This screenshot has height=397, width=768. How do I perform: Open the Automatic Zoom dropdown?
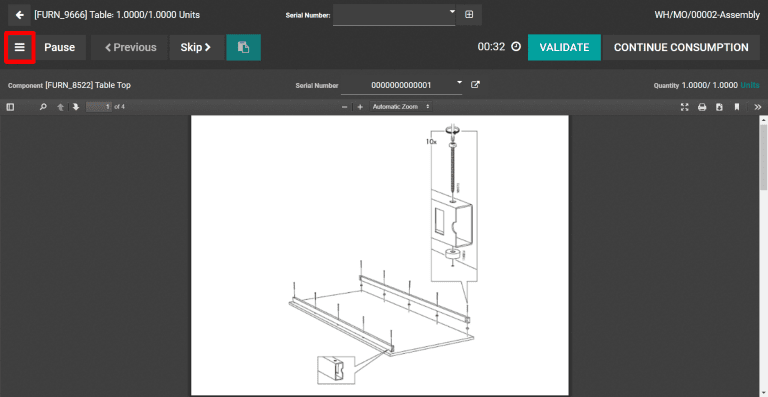[401, 107]
